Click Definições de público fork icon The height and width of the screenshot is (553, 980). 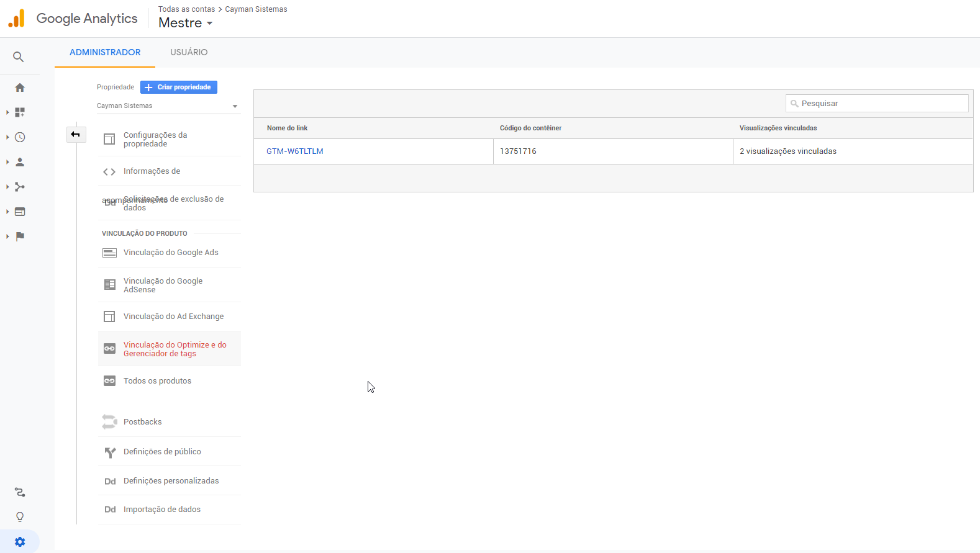(110, 452)
